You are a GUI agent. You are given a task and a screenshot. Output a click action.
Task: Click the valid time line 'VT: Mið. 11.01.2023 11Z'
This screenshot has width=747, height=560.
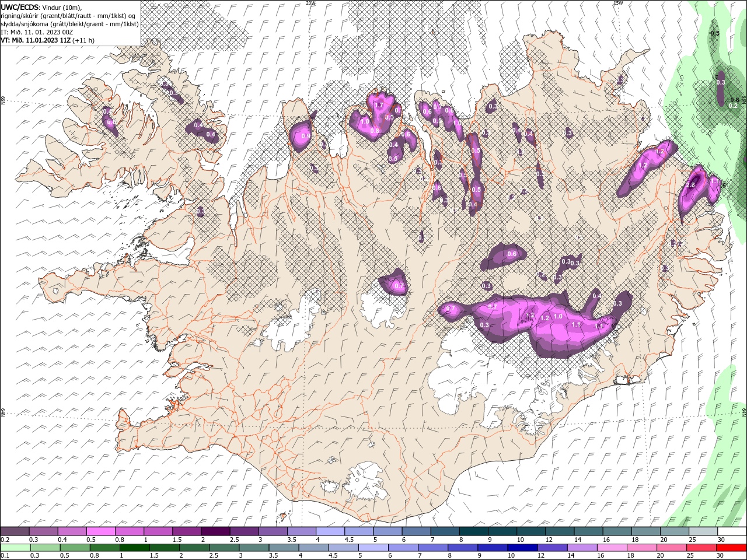tap(48, 40)
